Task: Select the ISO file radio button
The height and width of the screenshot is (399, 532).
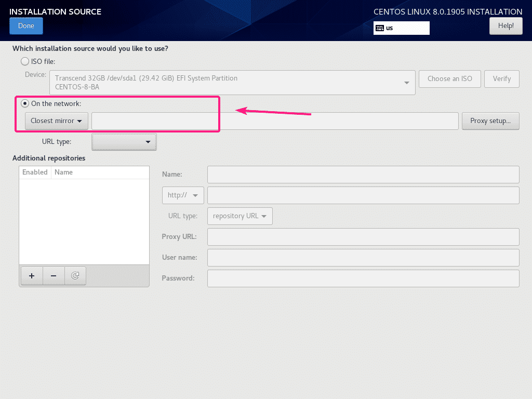Action: 25,61
